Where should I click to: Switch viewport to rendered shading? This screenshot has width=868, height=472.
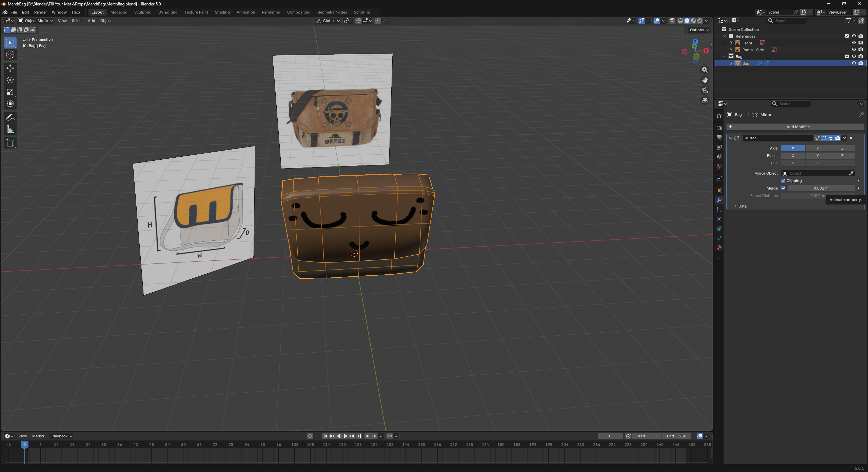[x=700, y=21]
